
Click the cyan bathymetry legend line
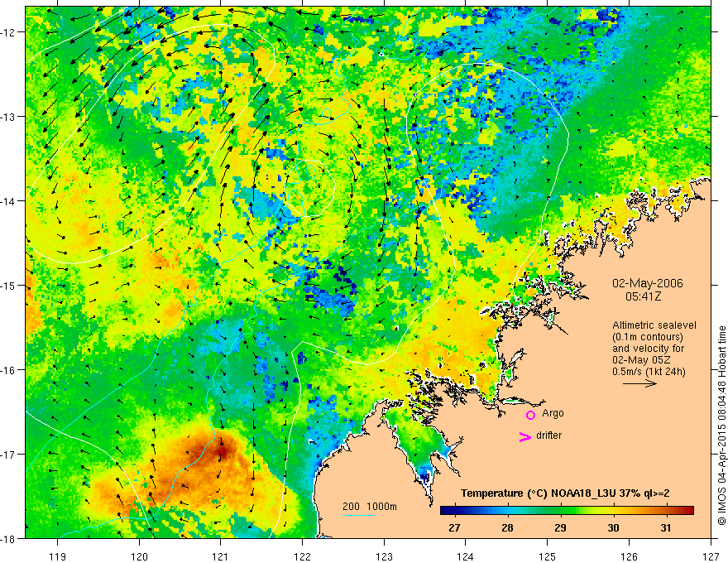click(359, 515)
